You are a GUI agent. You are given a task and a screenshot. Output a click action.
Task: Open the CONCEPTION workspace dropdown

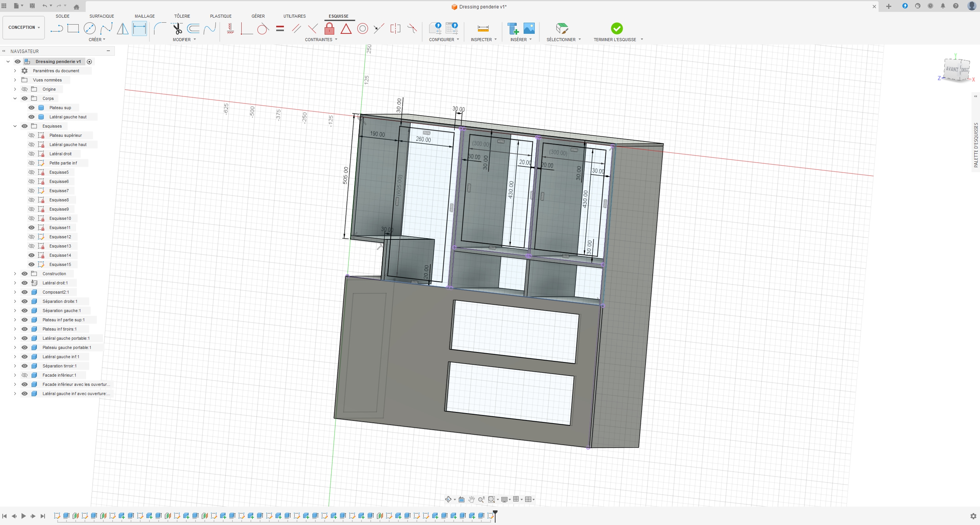pos(24,27)
